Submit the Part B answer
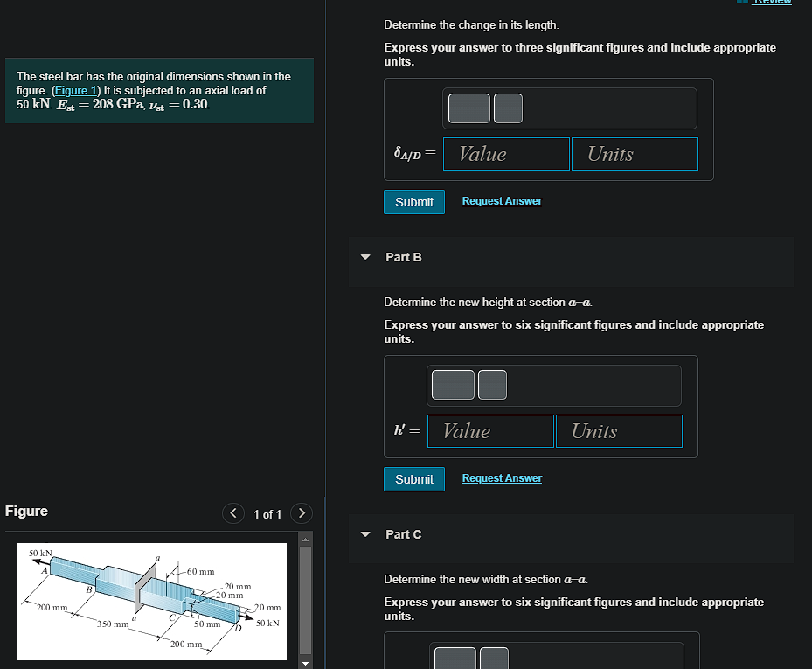Image resolution: width=812 pixels, height=669 pixels. tap(413, 479)
